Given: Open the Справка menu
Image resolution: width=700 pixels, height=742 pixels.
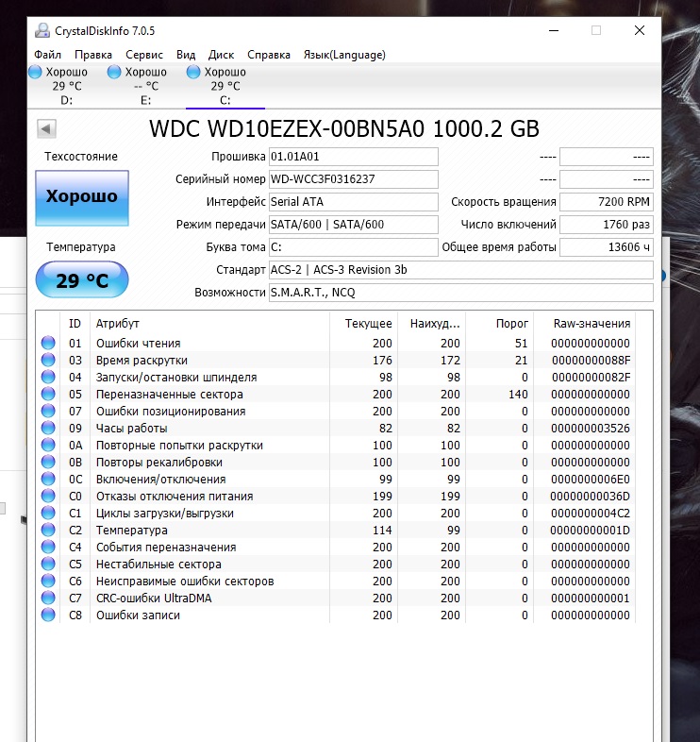Looking at the screenshot, I should tap(269, 55).
